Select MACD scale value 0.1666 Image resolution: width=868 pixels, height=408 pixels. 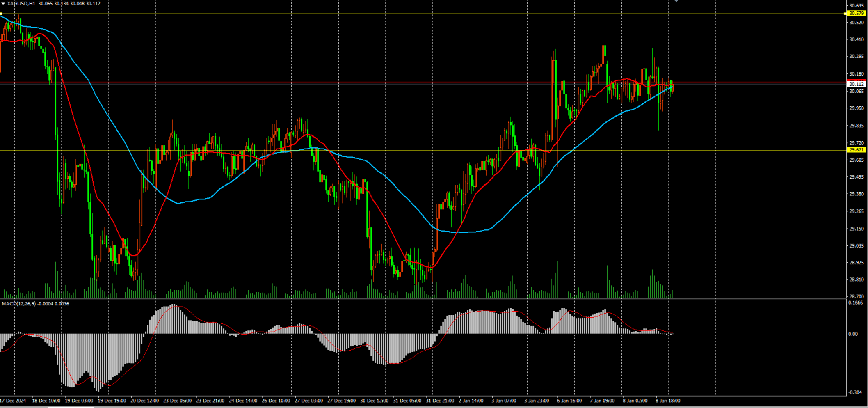[855, 303]
